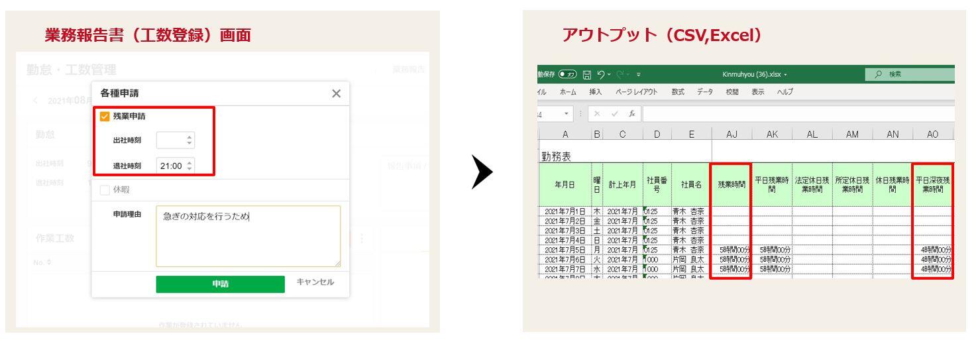Image resolution: width=980 pixels, height=342 pixels.
Task: Select the AJ column header
Action: (x=731, y=133)
